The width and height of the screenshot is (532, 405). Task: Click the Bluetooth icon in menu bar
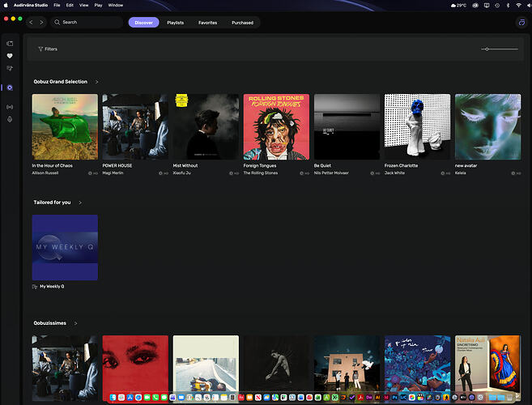[508, 5]
